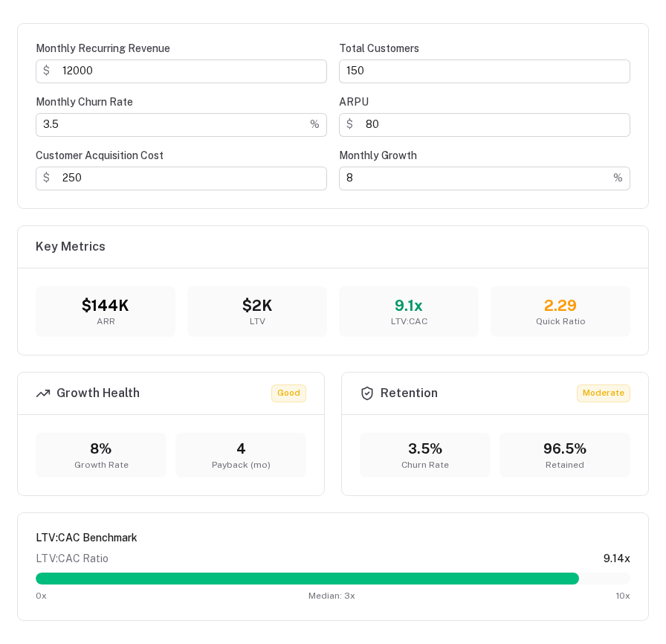Screen dimensions: 666x644
Task: Edit the Monthly Churn Rate field
Action: [181, 125]
